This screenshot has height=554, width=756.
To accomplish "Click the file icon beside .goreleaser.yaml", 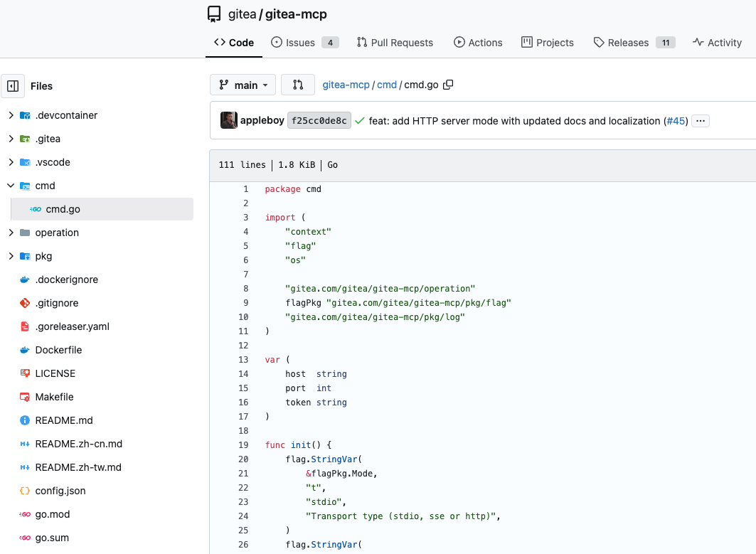I will (25, 326).
